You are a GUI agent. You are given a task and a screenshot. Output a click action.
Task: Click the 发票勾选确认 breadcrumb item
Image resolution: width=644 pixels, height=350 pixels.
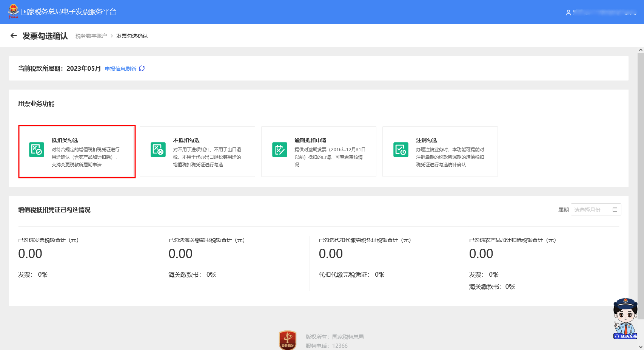click(132, 36)
